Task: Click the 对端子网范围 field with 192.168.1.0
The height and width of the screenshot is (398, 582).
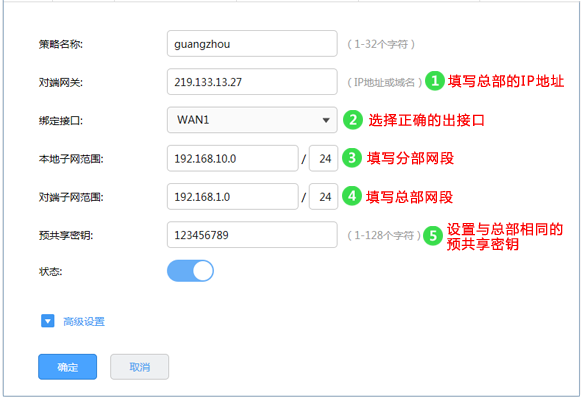Action: point(233,196)
